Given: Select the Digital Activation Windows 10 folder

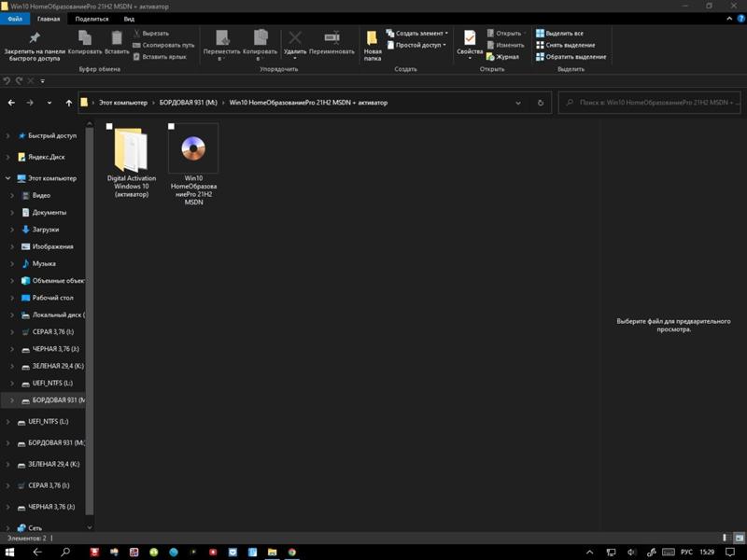Looking at the screenshot, I should 132,161.
